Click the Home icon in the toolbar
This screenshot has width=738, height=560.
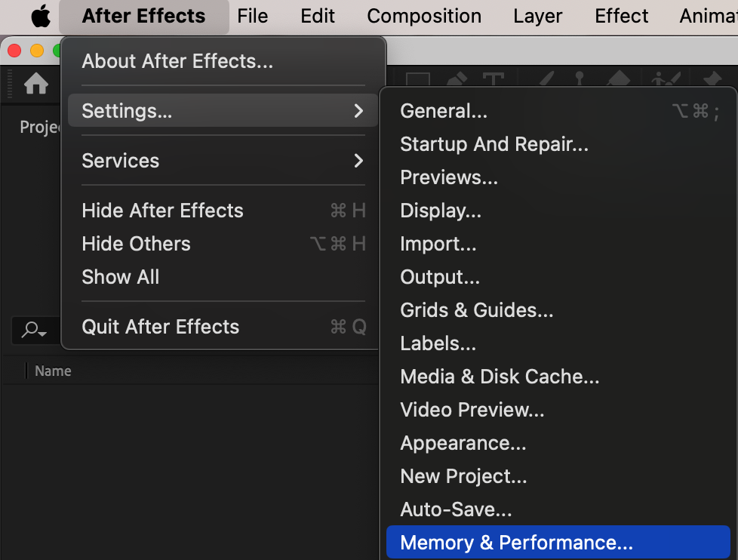click(x=35, y=84)
